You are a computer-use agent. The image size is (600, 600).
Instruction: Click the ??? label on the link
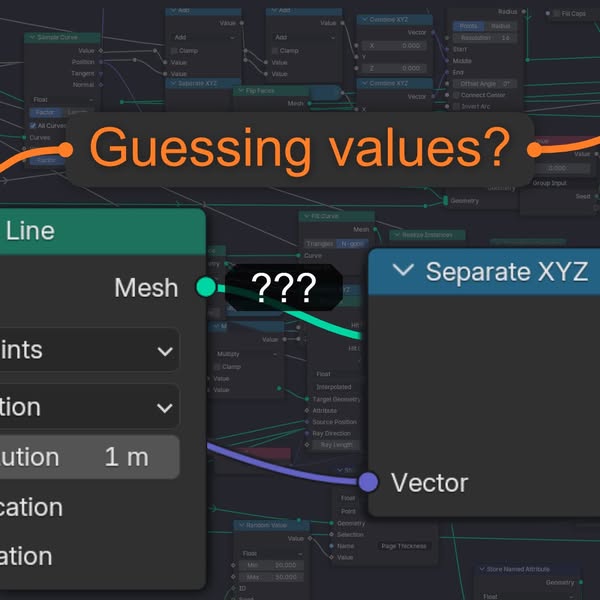tap(283, 288)
